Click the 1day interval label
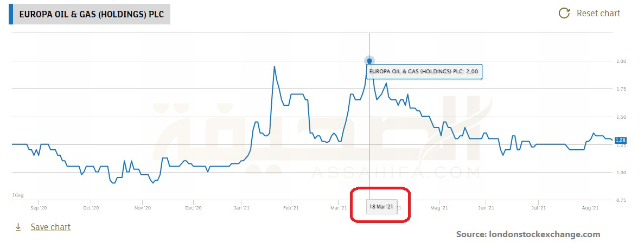The width and height of the screenshot is (644, 248). pos(17,195)
